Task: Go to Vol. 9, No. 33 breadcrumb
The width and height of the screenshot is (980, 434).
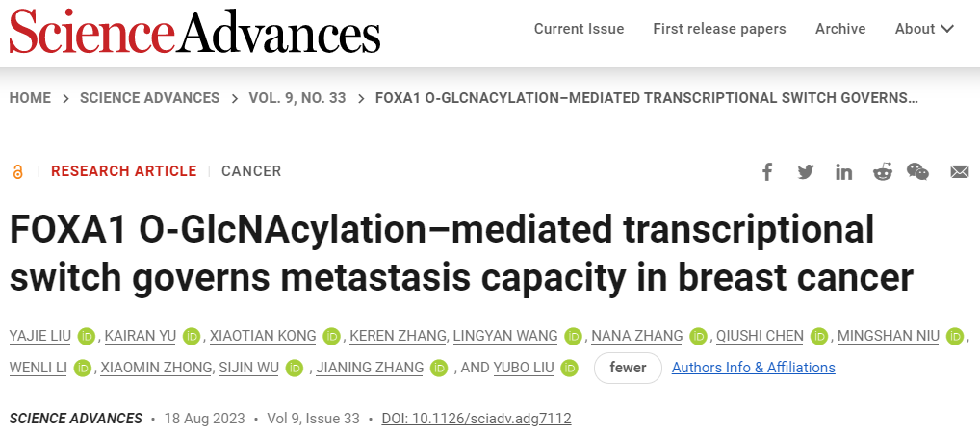Action: [x=297, y=98]
